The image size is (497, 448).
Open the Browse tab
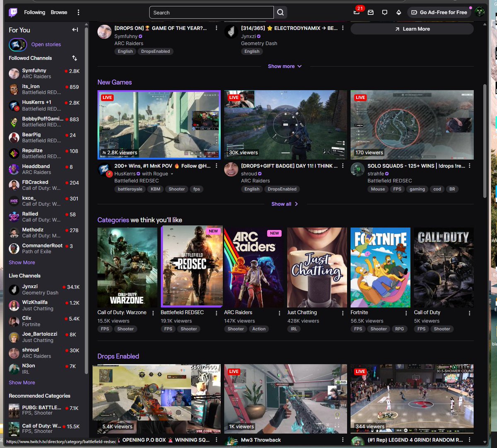pos(59,12)
